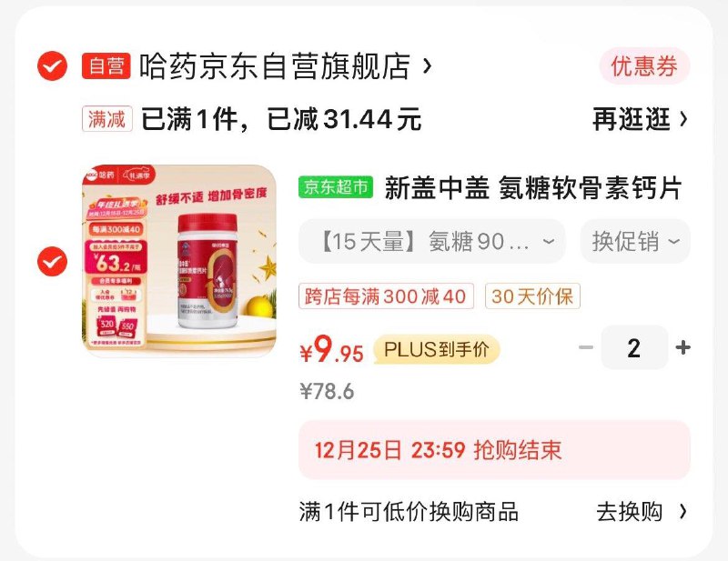Image resolution: width=728 pixels, height=561 pixels.
Task: Select the quantity field showing 2
Action: pyautogui.click(x=634, y=347)
